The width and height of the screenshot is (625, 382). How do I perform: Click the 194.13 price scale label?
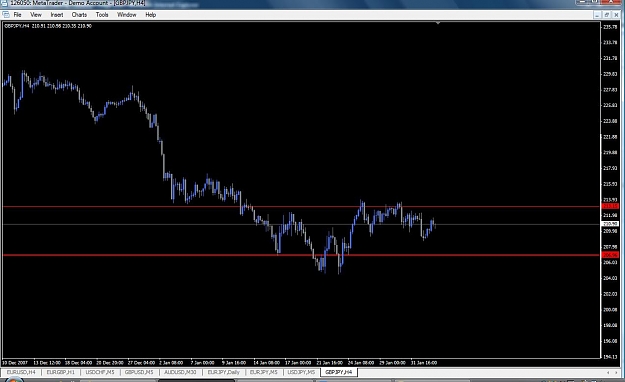click(x=610, y=357)
